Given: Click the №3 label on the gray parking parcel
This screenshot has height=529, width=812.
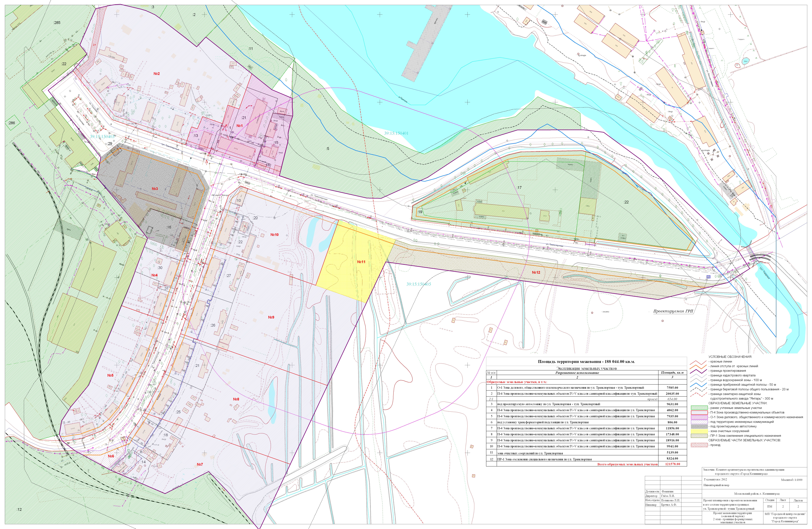Looking at the screenshot, I should pos(155,189).
